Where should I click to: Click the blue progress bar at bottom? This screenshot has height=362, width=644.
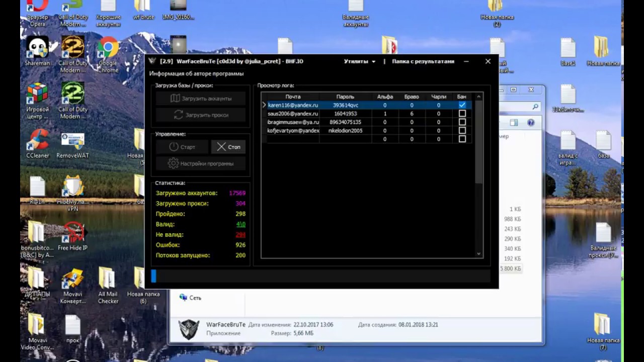153,276
